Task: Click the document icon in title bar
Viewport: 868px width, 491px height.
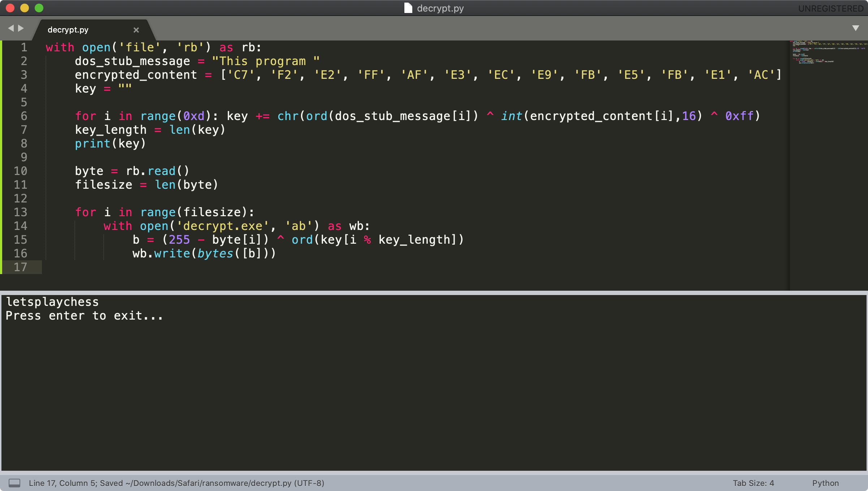Action: coord(408,8)
